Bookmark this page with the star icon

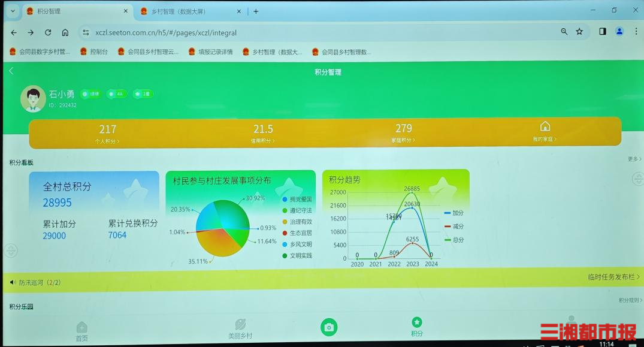coord(579,32)
